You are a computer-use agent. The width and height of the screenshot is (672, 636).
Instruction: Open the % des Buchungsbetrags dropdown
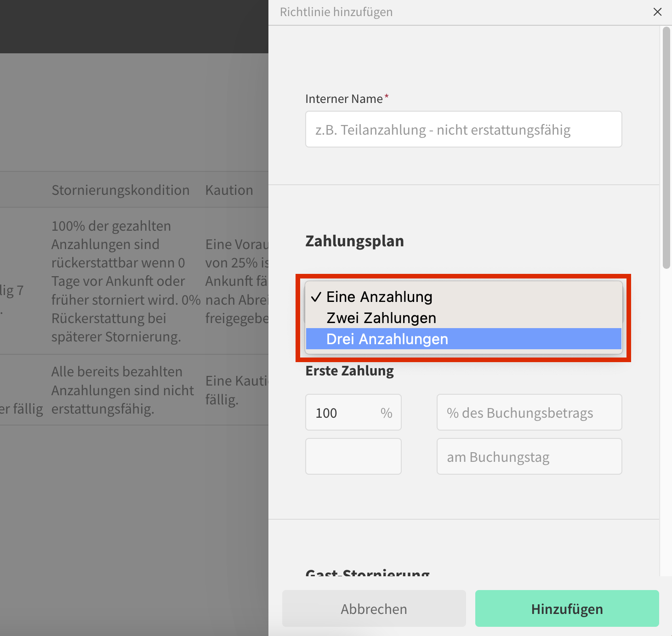coord(529,413)
